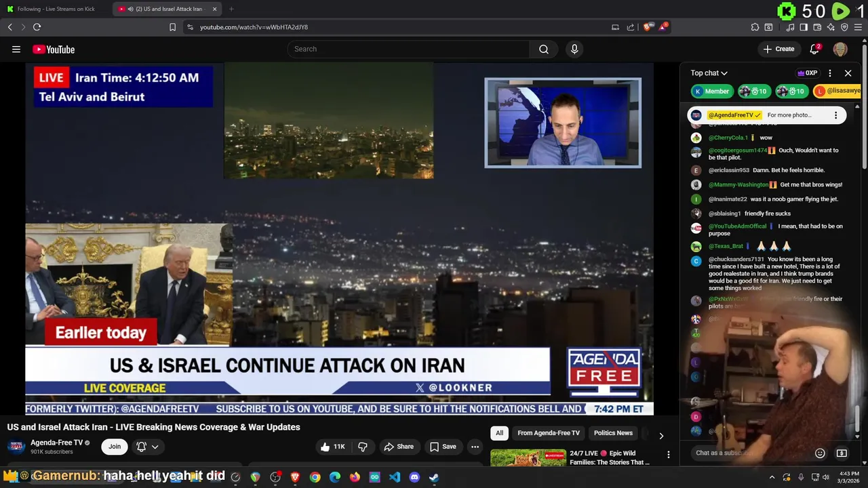Viewport: 868px width, 488px height.
Task: Click the browser back arrow
Action: (9, 27)
